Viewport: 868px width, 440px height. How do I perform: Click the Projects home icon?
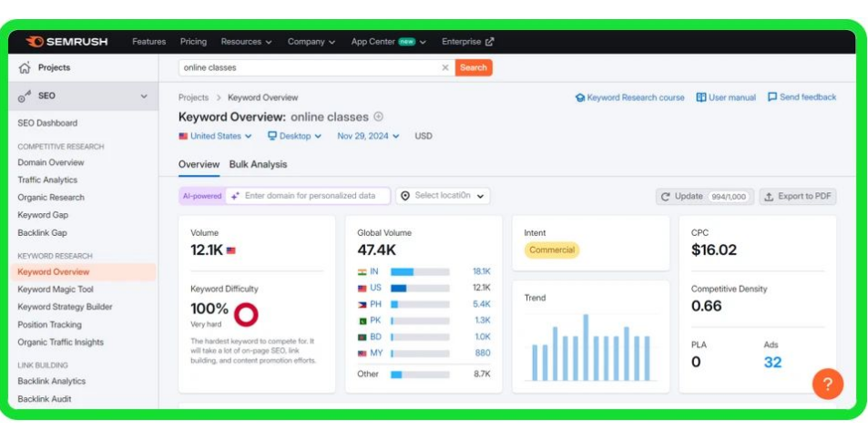pos(25,67)
